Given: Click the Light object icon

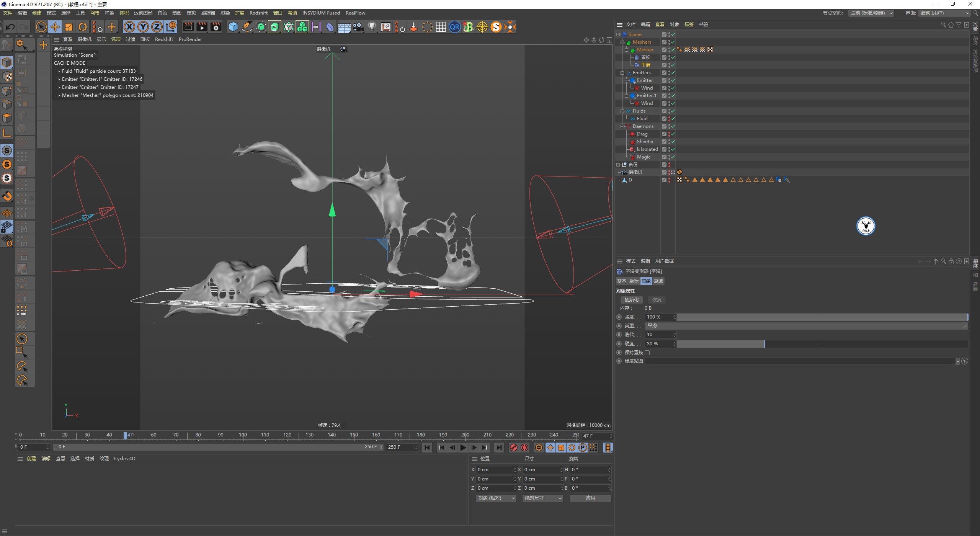Looking at the screenshot, I should point(372,27).
